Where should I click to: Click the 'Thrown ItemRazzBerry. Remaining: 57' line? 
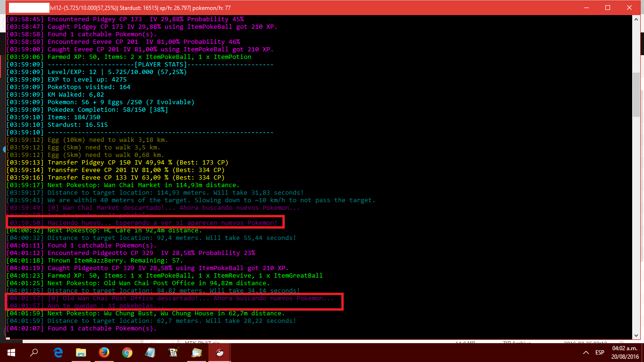coord(95,261)
